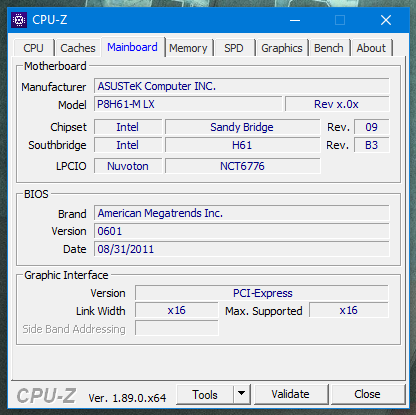Switch to the CPU tab

coord(33,48)
